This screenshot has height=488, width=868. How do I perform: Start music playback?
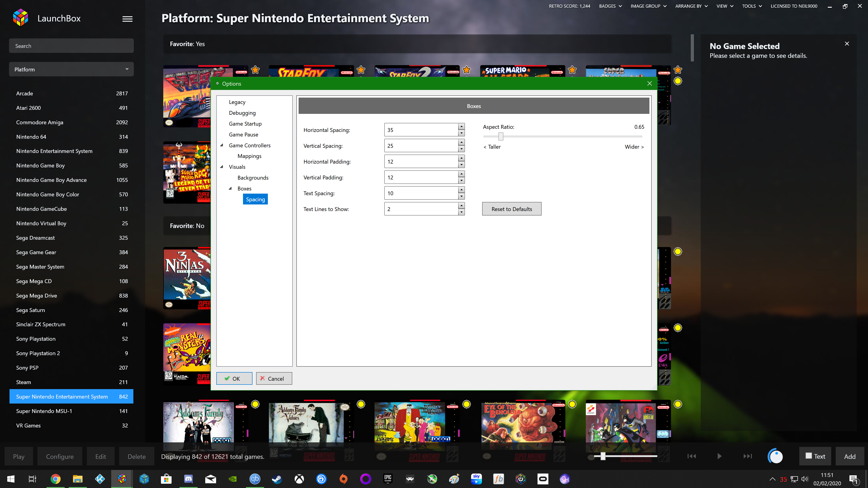pyautogui.click(x=719, y=456)
